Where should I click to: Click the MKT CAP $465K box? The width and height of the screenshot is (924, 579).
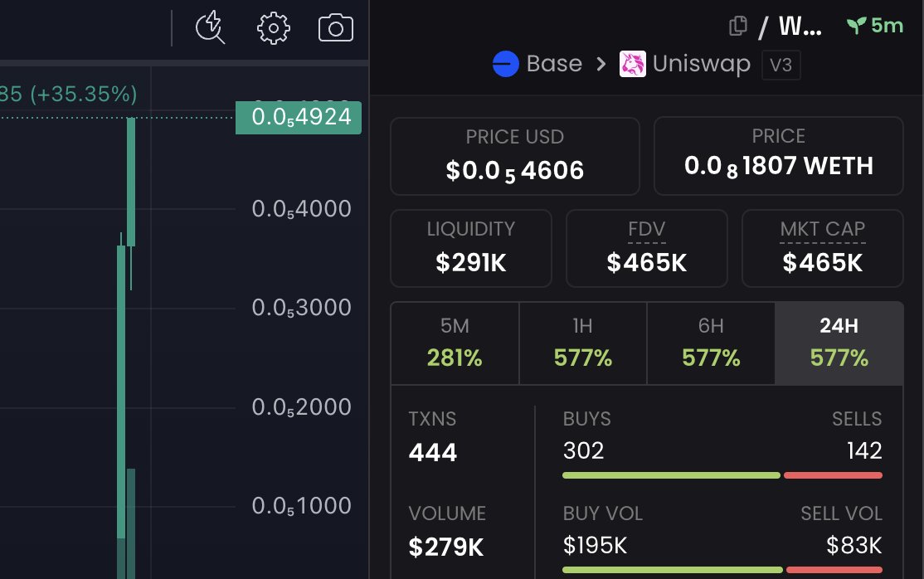823,248
